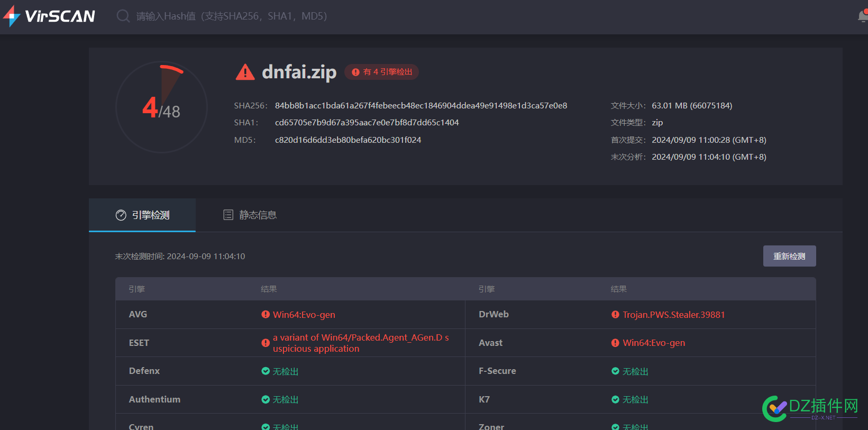Click the VirSCAN logo
The image size is (868, 430).
[x=49, y=16]
